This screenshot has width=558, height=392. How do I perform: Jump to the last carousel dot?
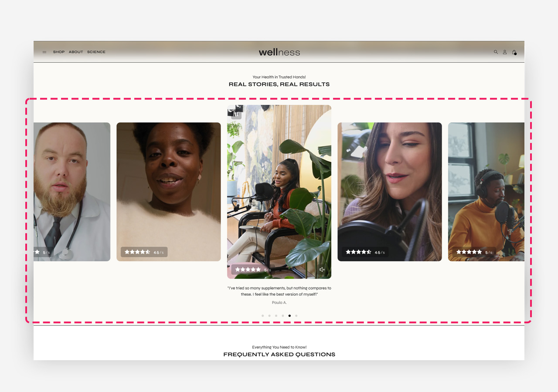coord(296,316)
